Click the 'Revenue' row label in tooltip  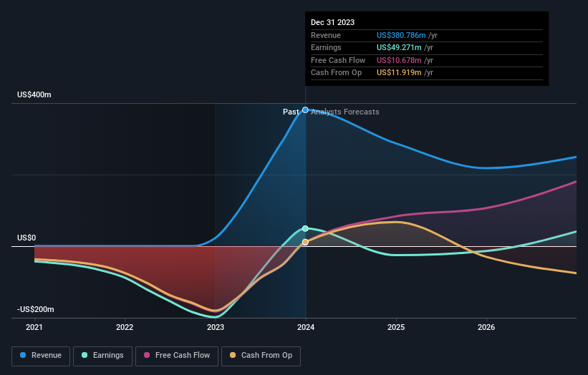(325, 35)
